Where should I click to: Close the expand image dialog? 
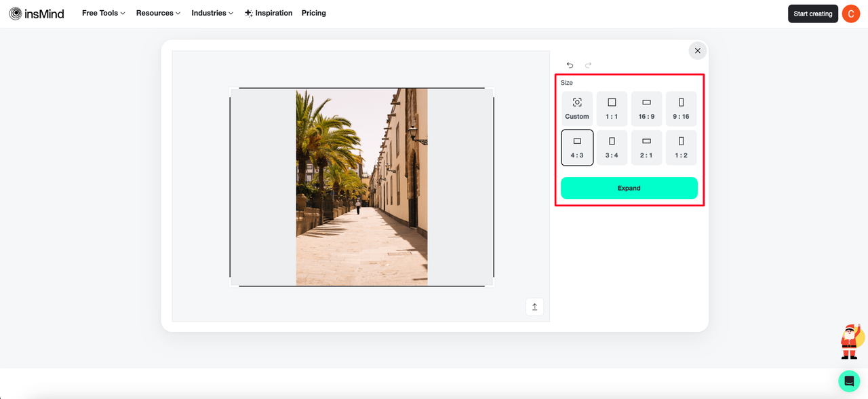[698, 51]
